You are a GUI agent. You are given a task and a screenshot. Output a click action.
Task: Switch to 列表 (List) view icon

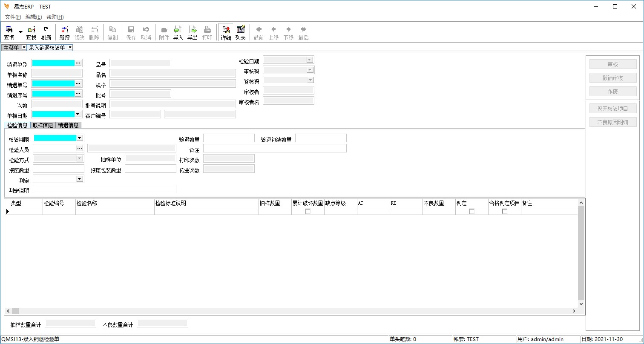coord(241,33)
